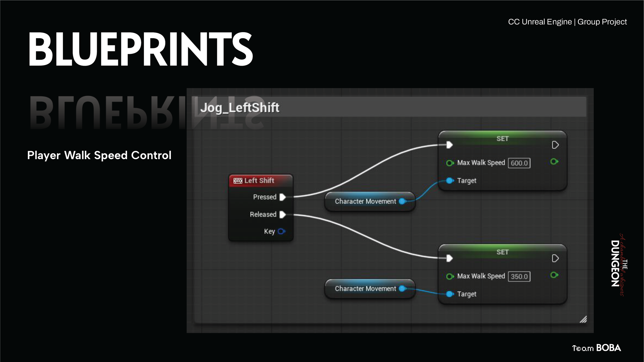This screenshot has width=644, height=362.
Task: Click the exec output pin of the 350.0 SET node
Action: point(555,258)
